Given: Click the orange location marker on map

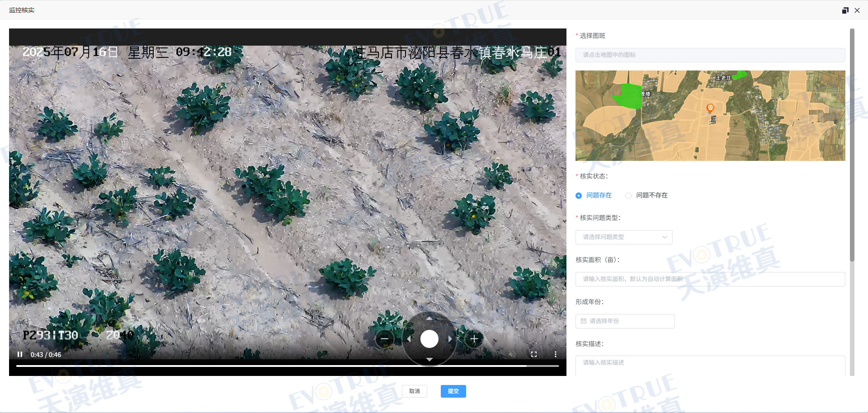Looking at the screenshot, I should tap(710, 108).
